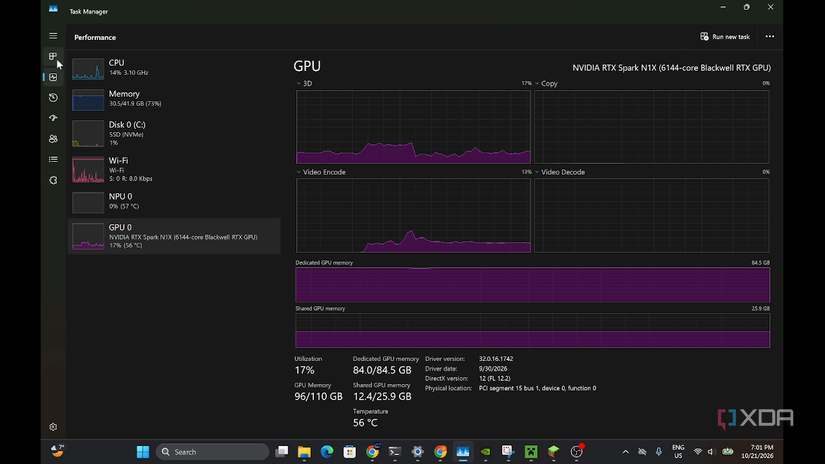Select the Memory performance entry

(x=174, y=99)
